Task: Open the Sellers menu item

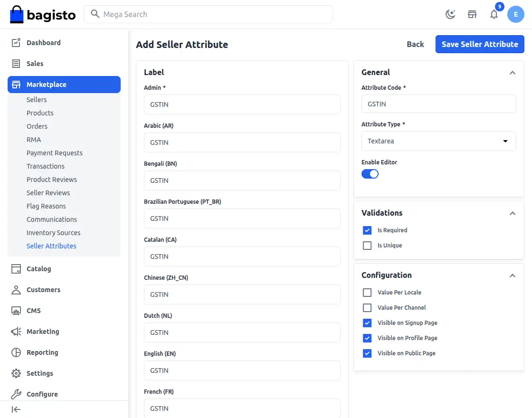Action: click(37, 99)
